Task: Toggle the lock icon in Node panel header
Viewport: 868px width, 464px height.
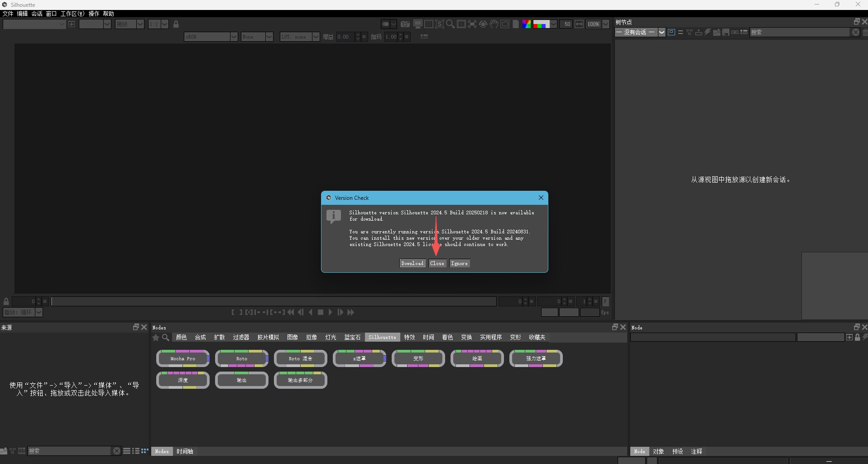Action: [x=857, y=337]
